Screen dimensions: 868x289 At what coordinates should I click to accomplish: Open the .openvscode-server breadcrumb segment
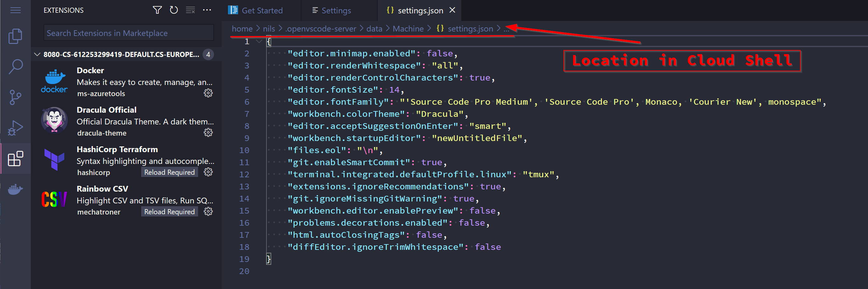(x=320, y=29)
